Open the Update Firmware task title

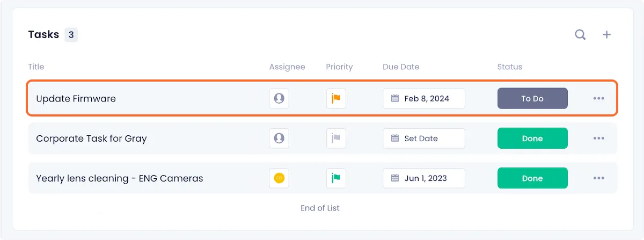click(76, 98)
